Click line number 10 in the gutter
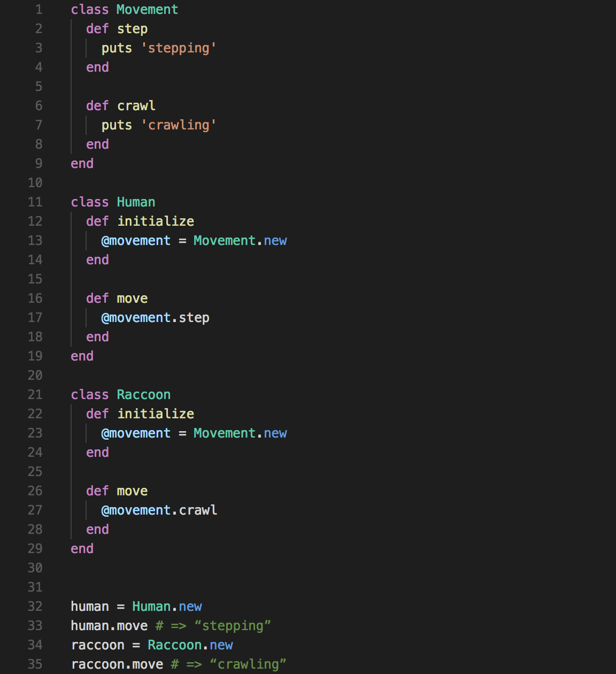Image resolution: width=616 pixels, height=674 pixels. pos(35,183)
